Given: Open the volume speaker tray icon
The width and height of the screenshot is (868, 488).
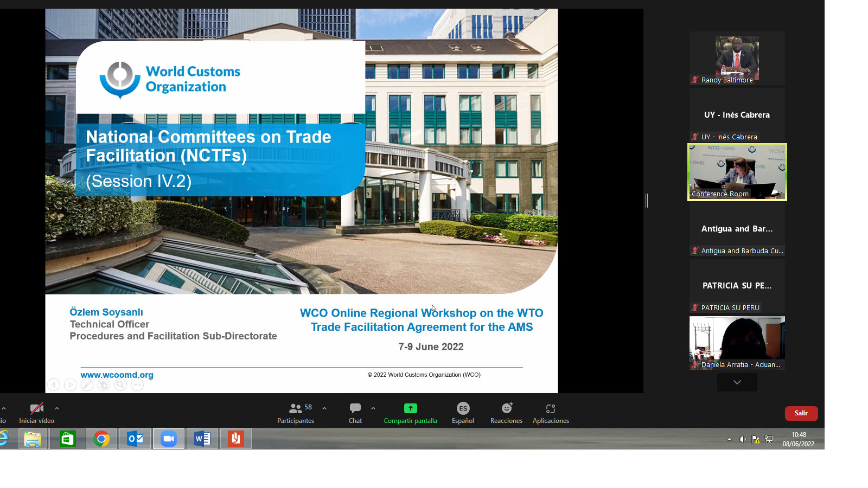Looking at the screenshot, I should coord(743,439).
